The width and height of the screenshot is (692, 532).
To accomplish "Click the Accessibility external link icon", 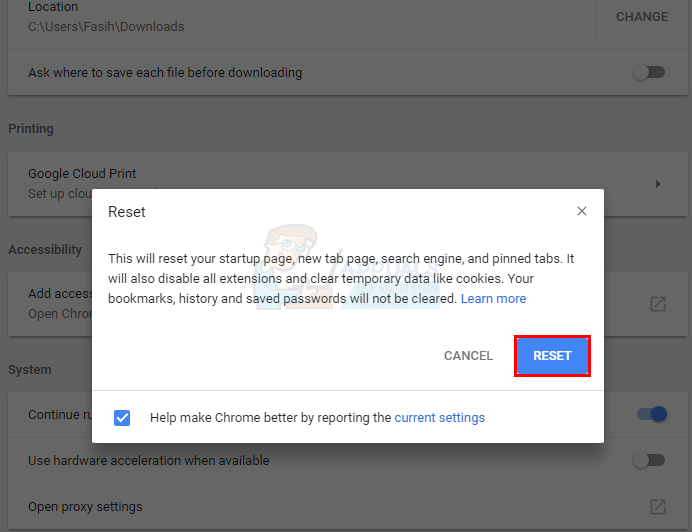I will coord(657,304).
